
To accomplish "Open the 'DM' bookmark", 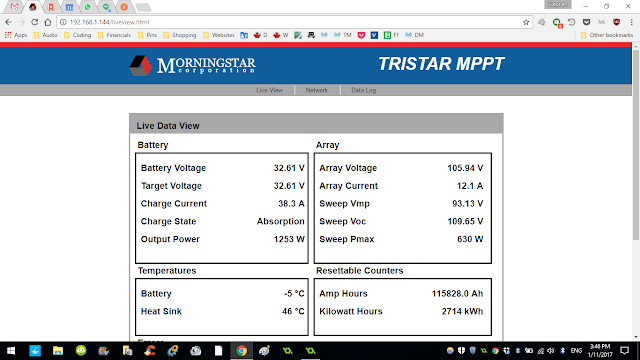I will point(414,35).
